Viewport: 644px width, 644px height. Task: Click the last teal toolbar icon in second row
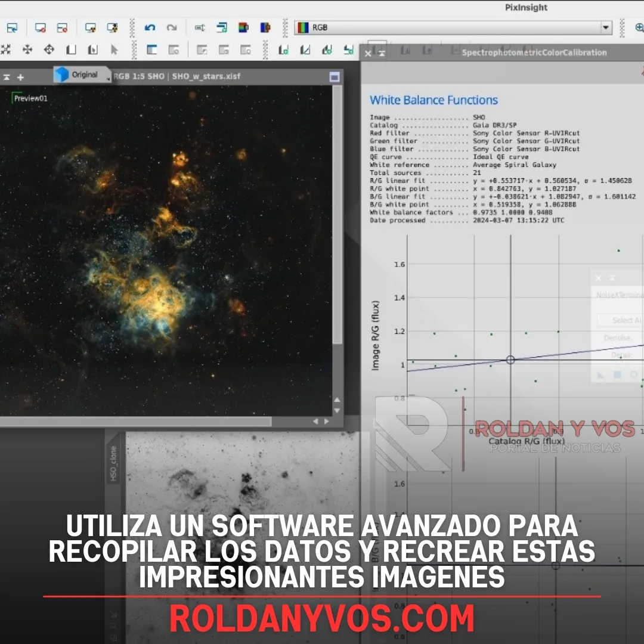pyautogui.click(x=349, y=49)
